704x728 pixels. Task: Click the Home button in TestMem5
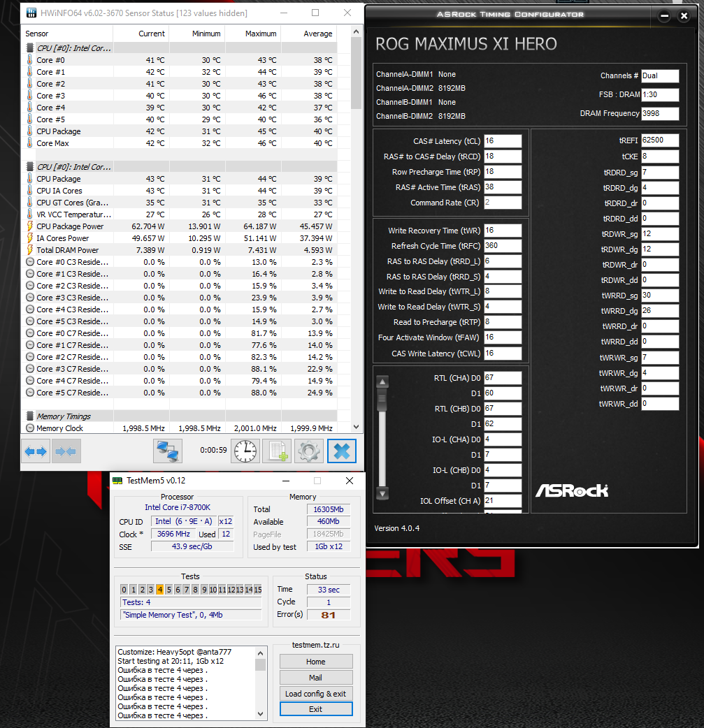(x=316, y=662)
